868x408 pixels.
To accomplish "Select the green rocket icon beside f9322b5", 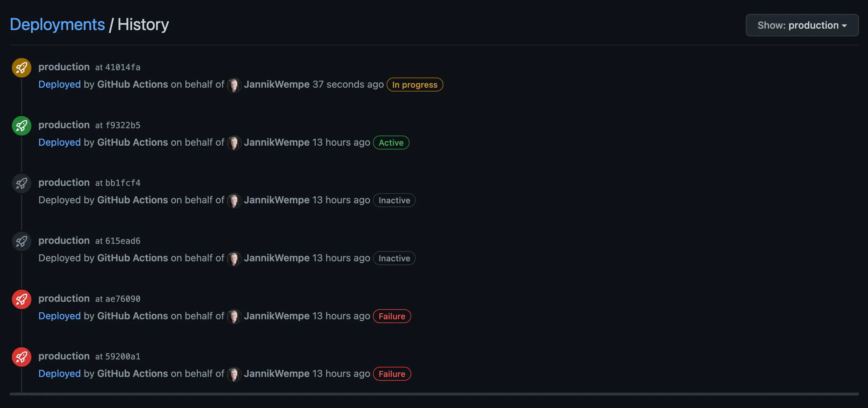I will pos(21,125).
